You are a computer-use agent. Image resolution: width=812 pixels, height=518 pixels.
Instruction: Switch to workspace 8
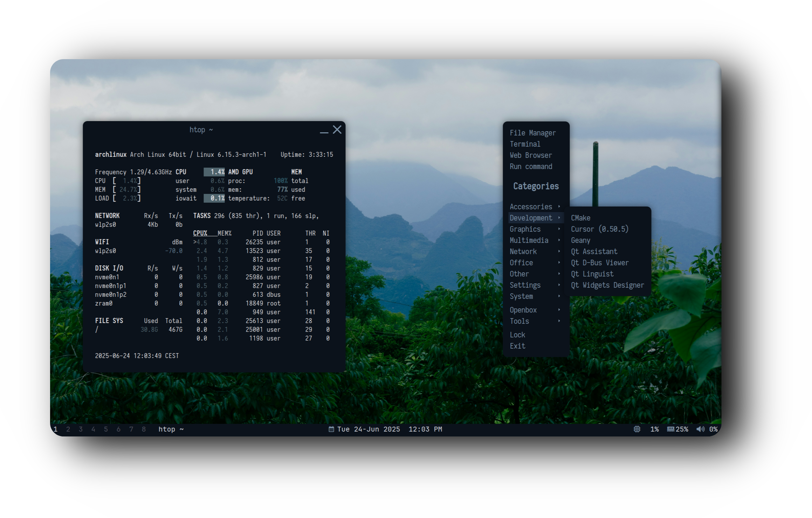pos(144,429)
